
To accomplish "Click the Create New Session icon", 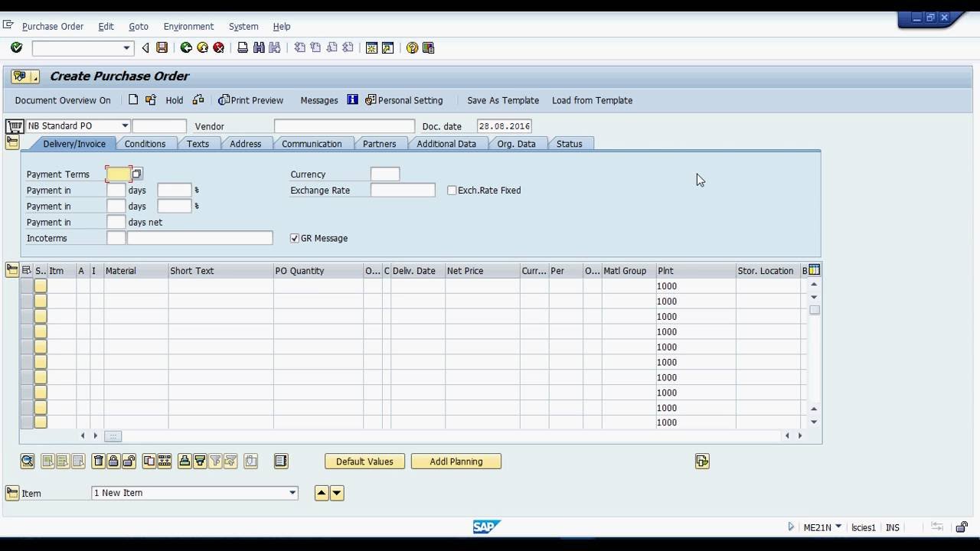I will tap(371, 47).
